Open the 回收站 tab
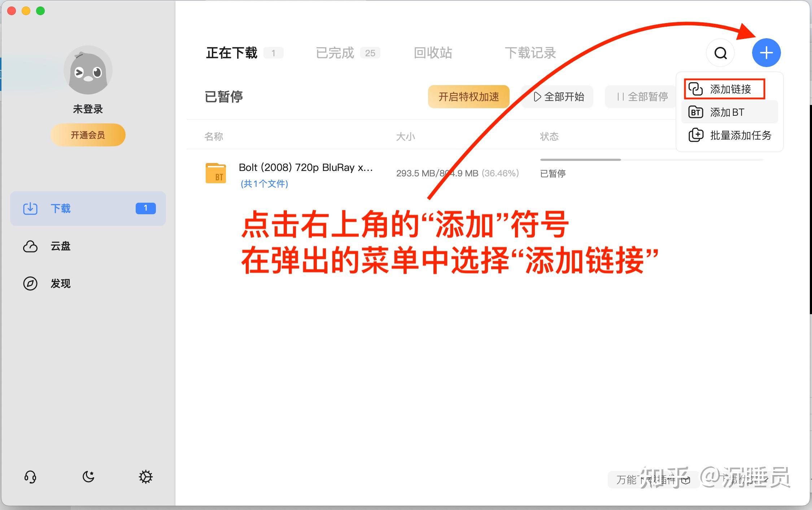The image size is (812, 510). [x=433, y=53]
